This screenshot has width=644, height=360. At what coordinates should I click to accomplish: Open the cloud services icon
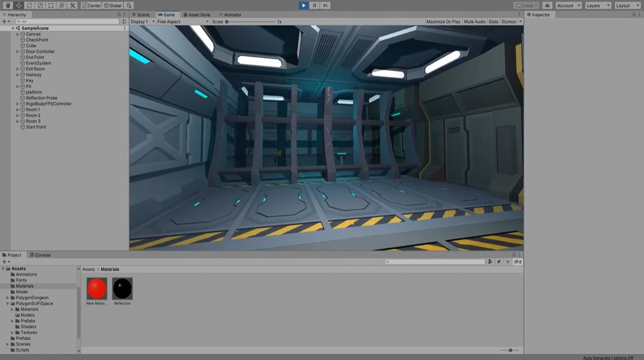[x=547, y=5]
